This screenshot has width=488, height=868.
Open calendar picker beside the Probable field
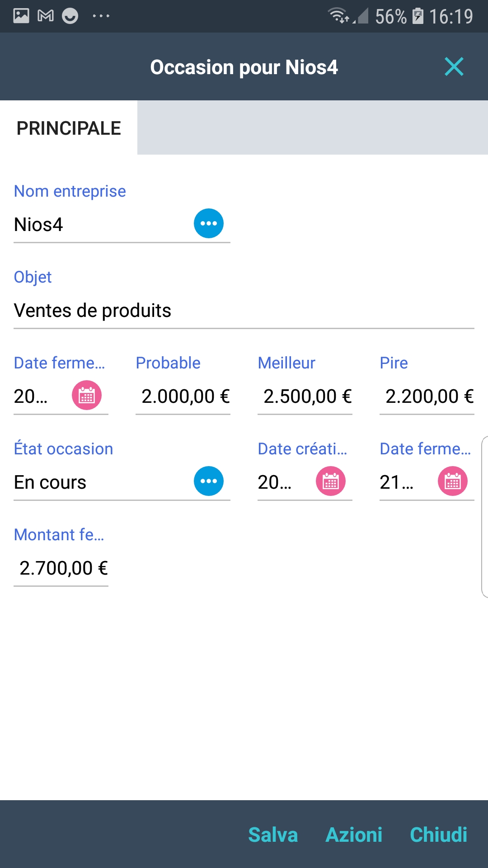(x=87, y=395)
